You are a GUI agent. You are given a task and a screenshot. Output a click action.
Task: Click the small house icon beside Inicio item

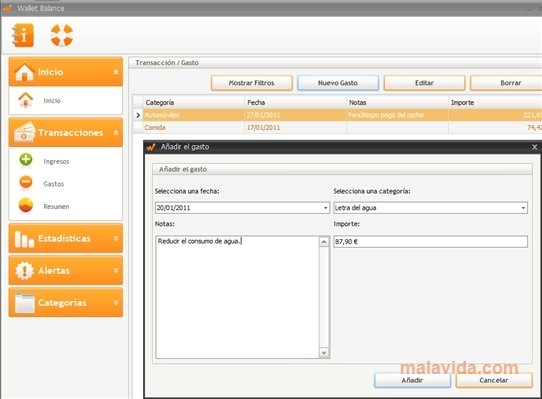pyautogui.click(x=26, y=100)
